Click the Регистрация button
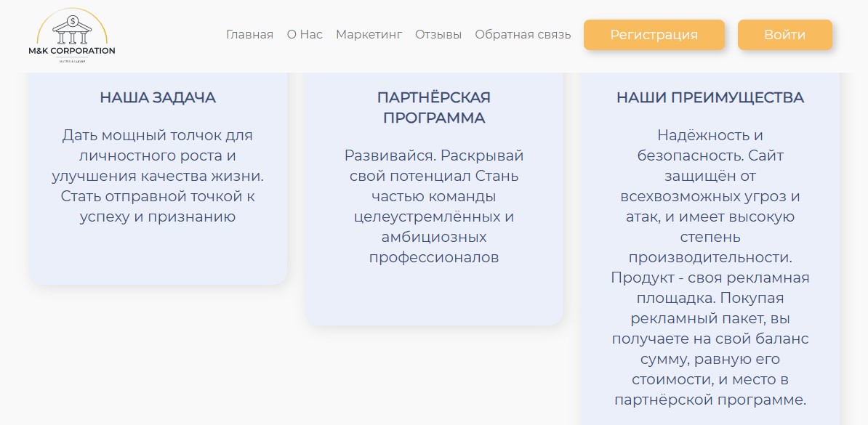Viewport: 868px width, 425px height. point(654,35)
